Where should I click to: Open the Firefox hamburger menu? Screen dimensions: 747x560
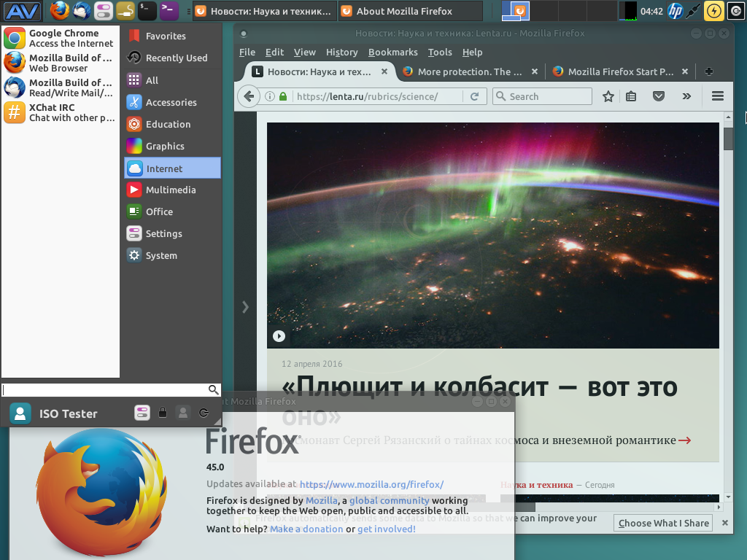[717, 96]
